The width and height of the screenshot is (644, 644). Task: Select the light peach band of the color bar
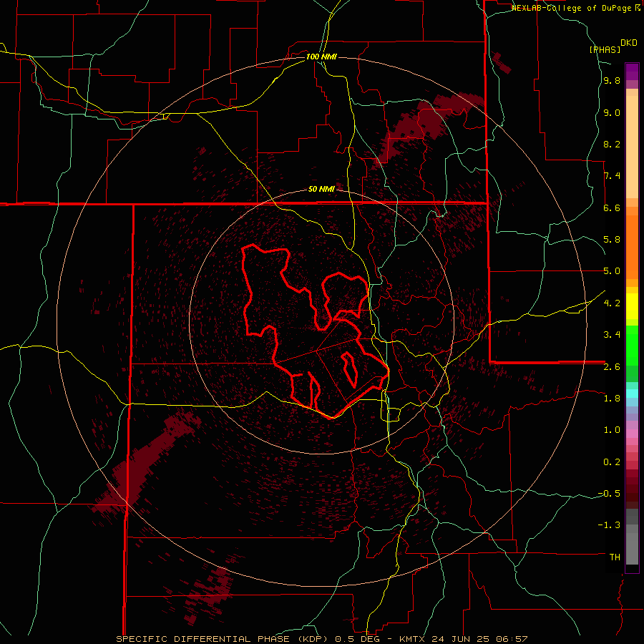[632, 147]
